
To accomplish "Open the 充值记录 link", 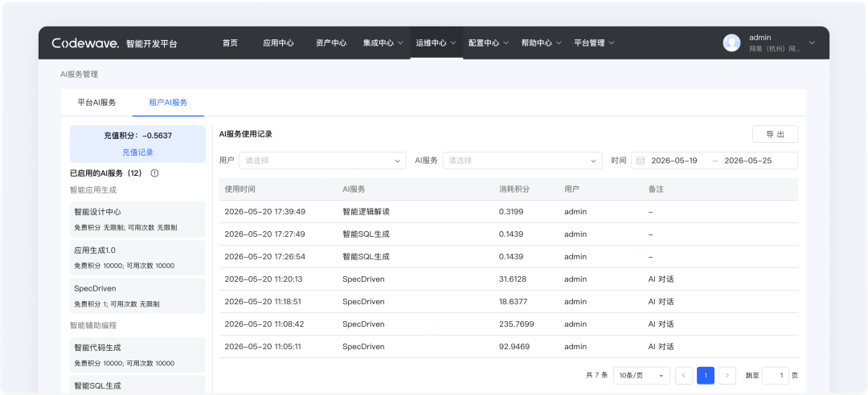I will [138, 152].
